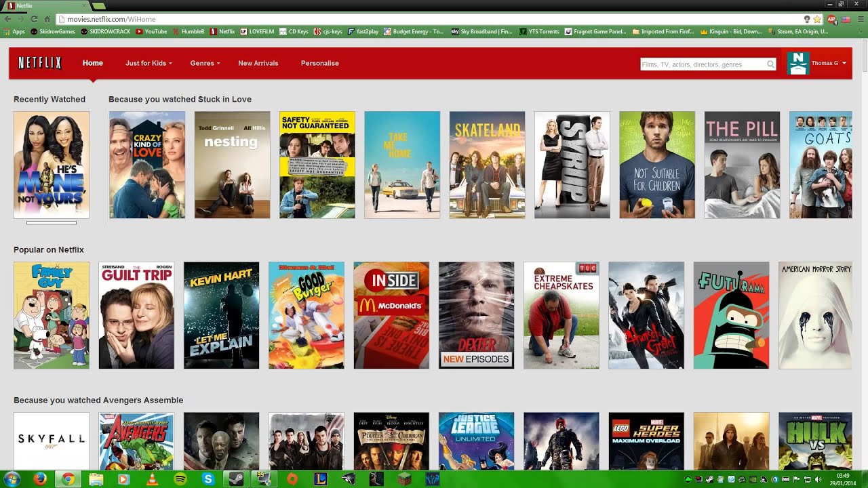The height and width of the screenshot is (488, 868).
Task: Select the Hansel & Gretel poster
Action: tap(646, 315)
